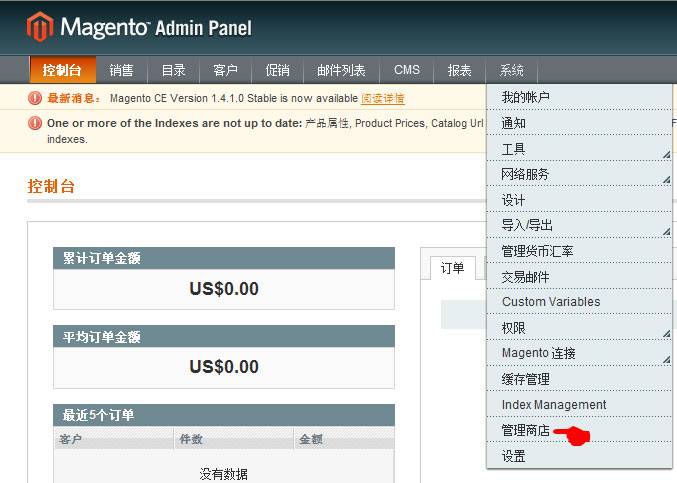Open the 促销 promotions menu

pyautogui.click(x=278, y=70)
